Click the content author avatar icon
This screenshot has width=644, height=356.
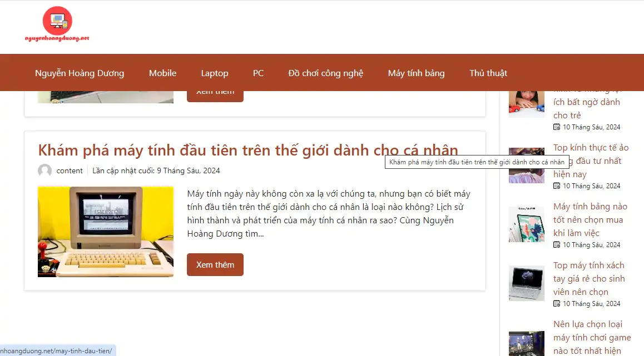[x=44, y=171]
